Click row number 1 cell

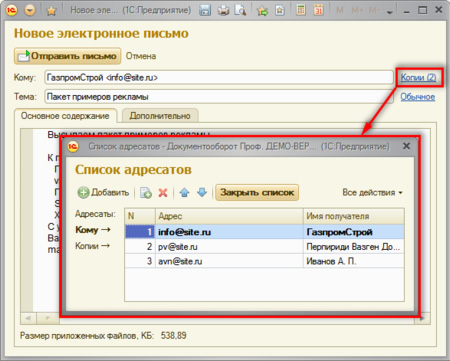[x=140, y=232]
